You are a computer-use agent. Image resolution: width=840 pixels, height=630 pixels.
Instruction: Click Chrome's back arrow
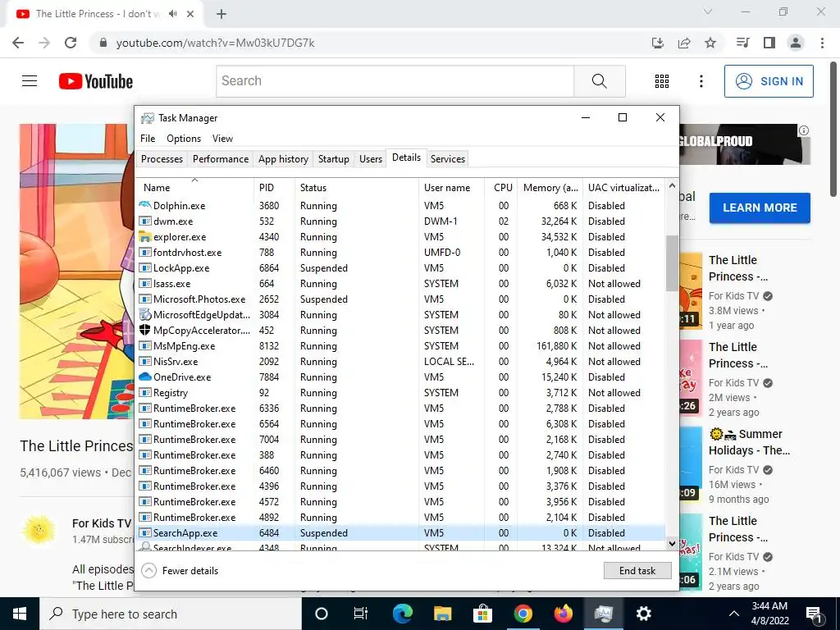coord(18,43)
